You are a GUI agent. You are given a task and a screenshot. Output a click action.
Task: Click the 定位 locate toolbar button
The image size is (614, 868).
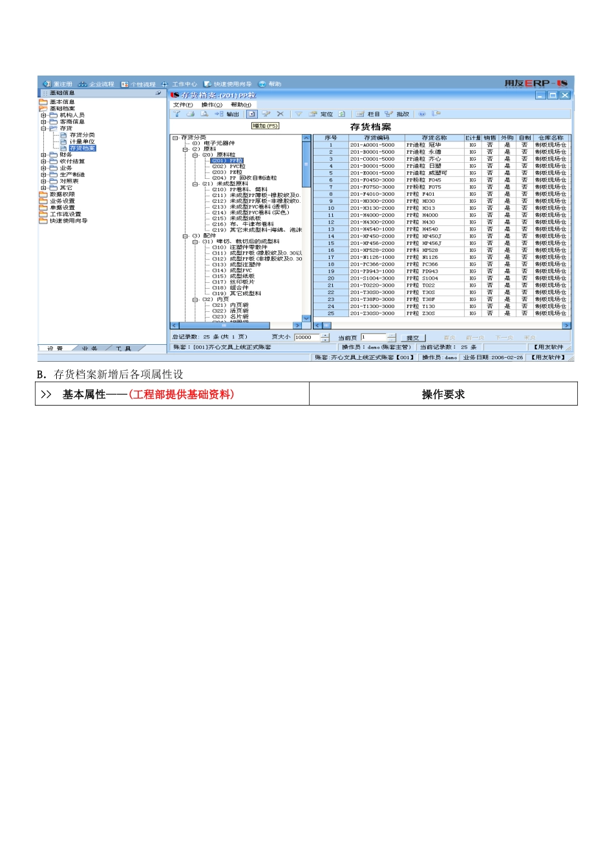pyautogui.click(x=321, y=114)
